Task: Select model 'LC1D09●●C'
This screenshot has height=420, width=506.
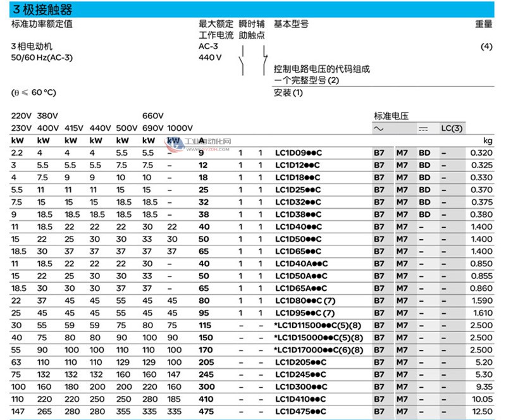Action: 299,153
